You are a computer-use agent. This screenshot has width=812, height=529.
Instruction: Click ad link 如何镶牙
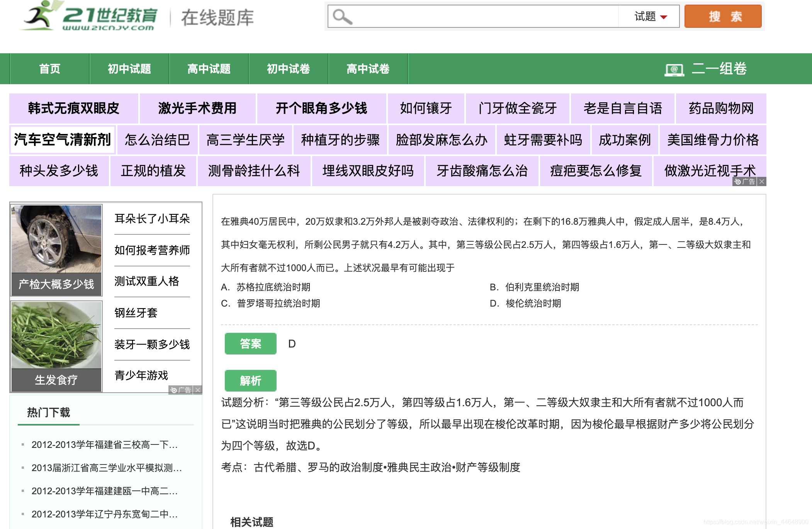click(426, 108)
